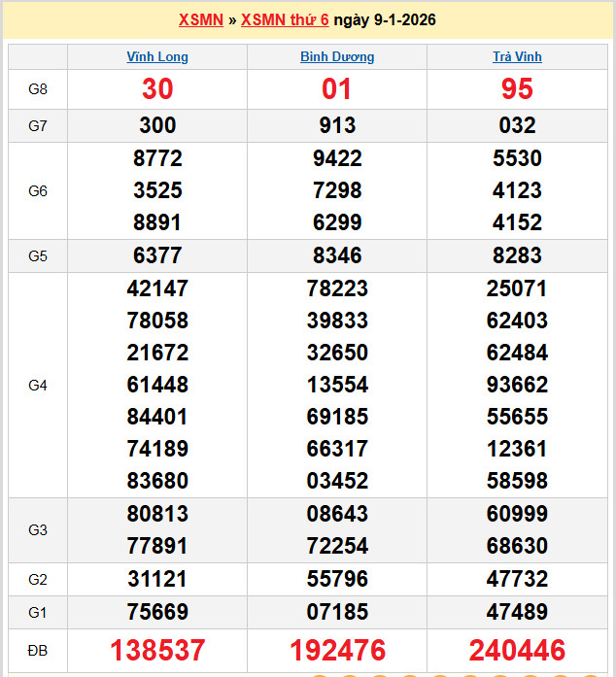
Task: Click the G6 number 7298
Action: tap(337, 190)
